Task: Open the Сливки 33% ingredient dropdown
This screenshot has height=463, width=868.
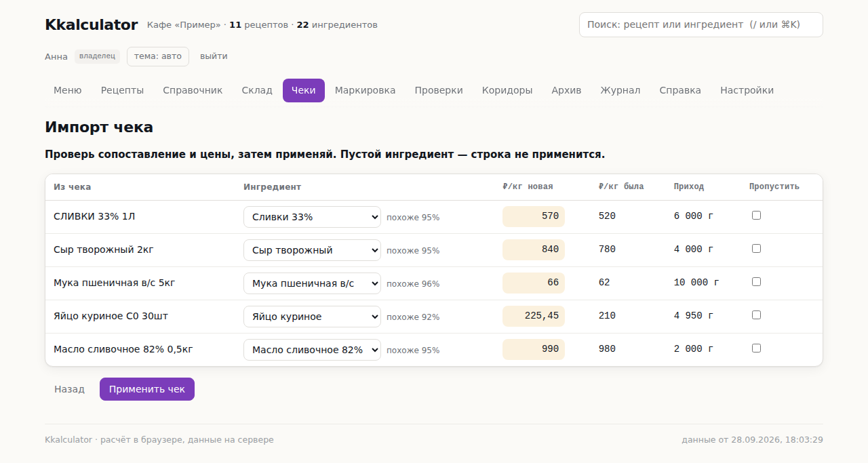Action: [x=312, y=217]
